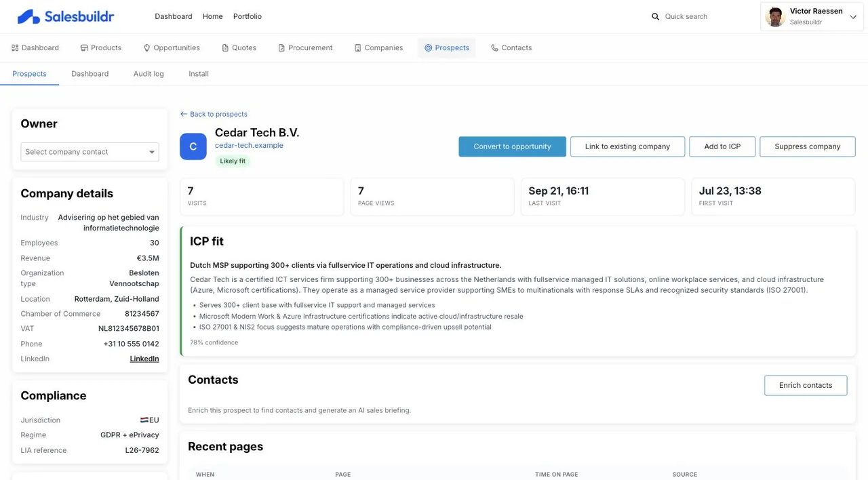Click the PAGE column header
868x480 pixels.
[x=343, y=475]
